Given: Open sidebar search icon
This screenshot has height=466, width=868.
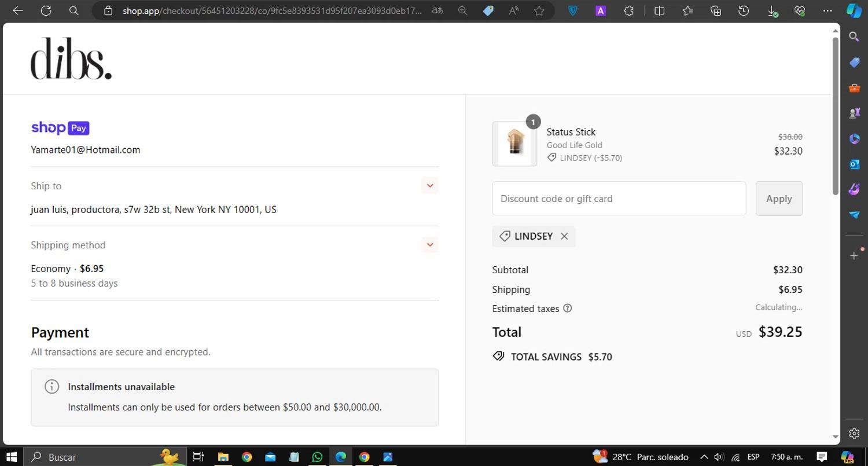Looking at the screenshot, I should (x=854, y=36).
